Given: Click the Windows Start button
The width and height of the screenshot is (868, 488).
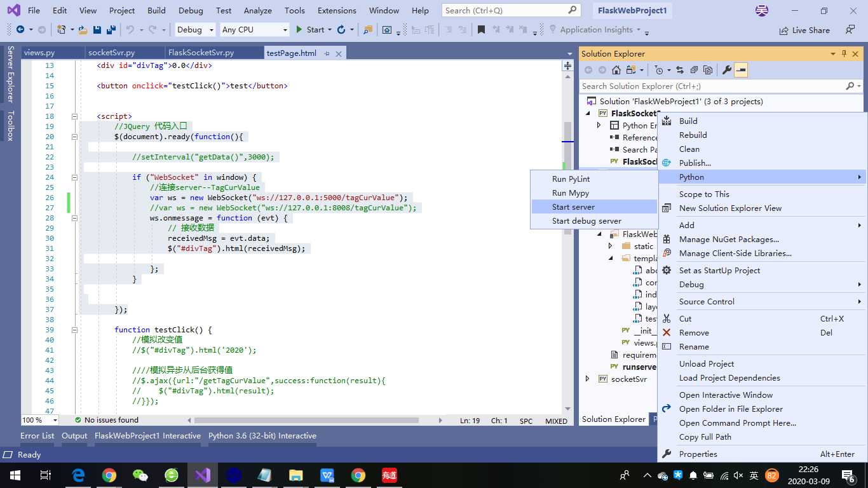Looking at the screenshot, I should 15,475.
